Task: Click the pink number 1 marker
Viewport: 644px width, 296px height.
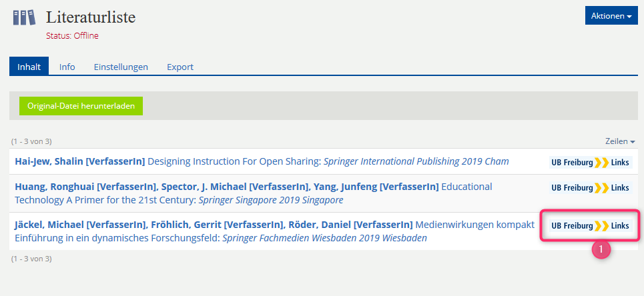Action: 601,249
